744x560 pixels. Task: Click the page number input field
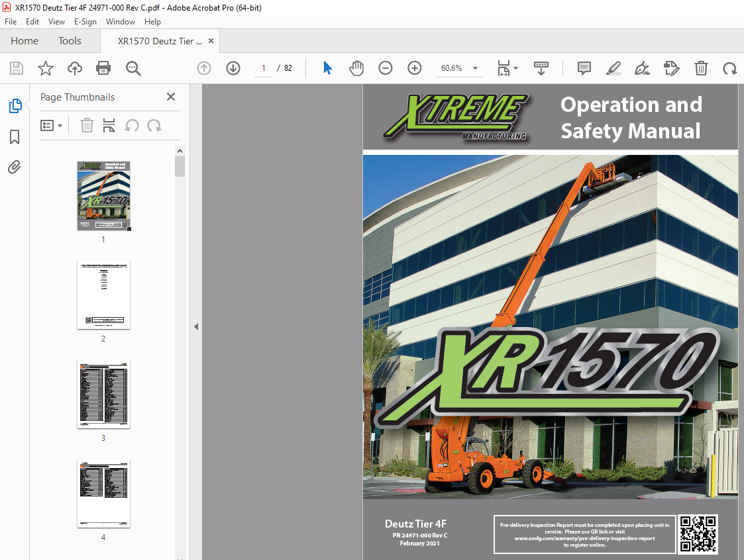(x=263, y=68)
